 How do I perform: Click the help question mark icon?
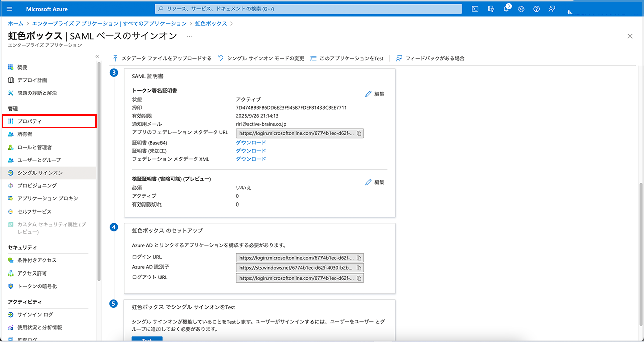(x=536, y=9)
